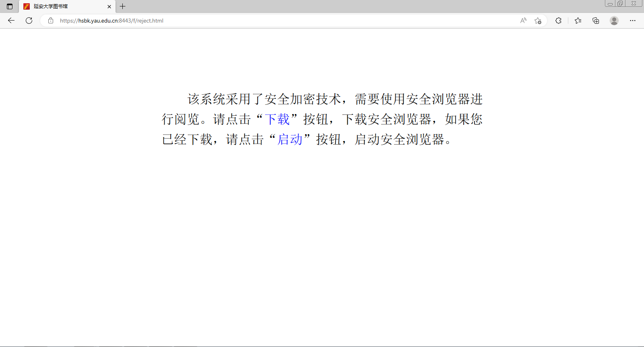The image size is (644, 347).
Task: View site information via lock icon
Action: [x=51, y=21]
